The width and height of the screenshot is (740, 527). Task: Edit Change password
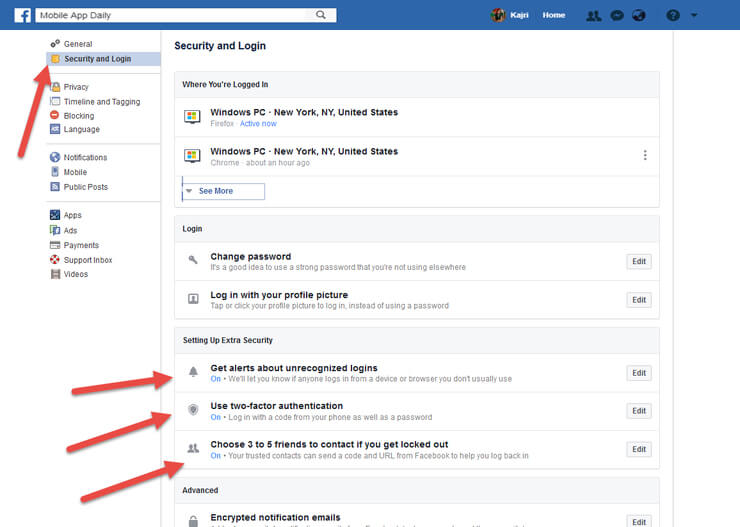click(x=639, y=261)
